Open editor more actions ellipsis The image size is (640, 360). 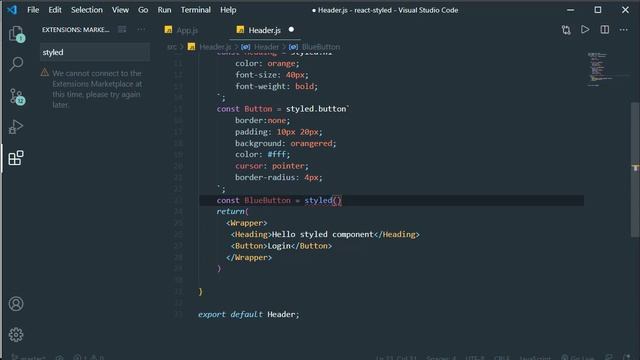(624, 30)
